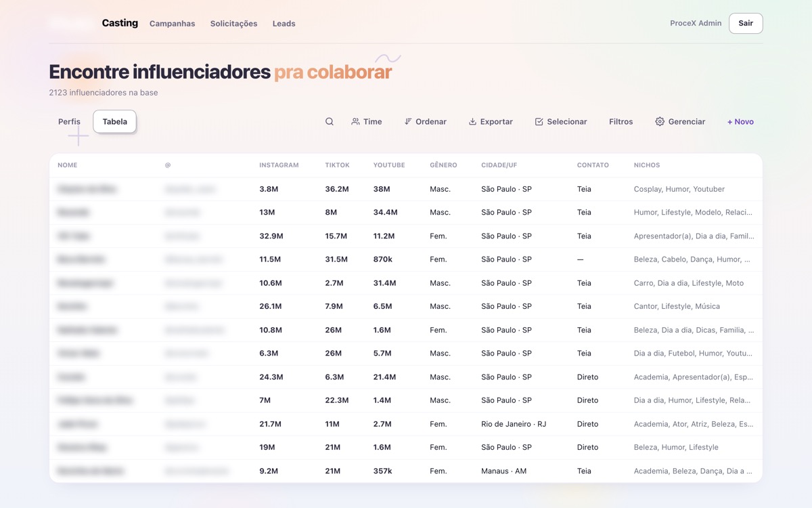The width and height of the screenshot is (812, 508).
Task: Click the 26.1M Instagram cell
Action: point(271,306)
